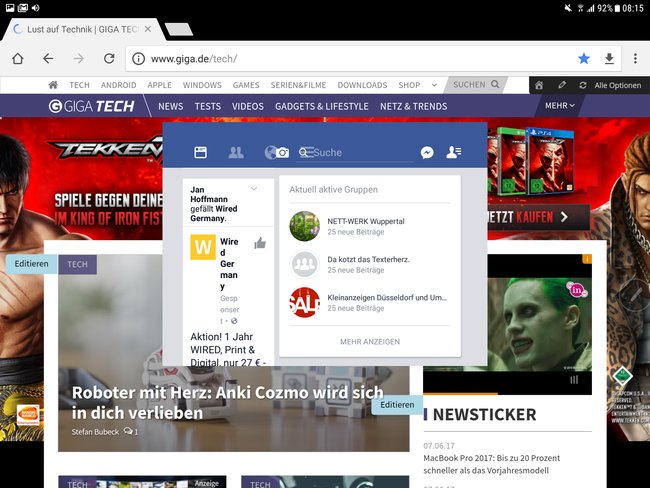Open VIDEOS in the purple menu
The height and width of the screenshot is (488, 650).
247,107
